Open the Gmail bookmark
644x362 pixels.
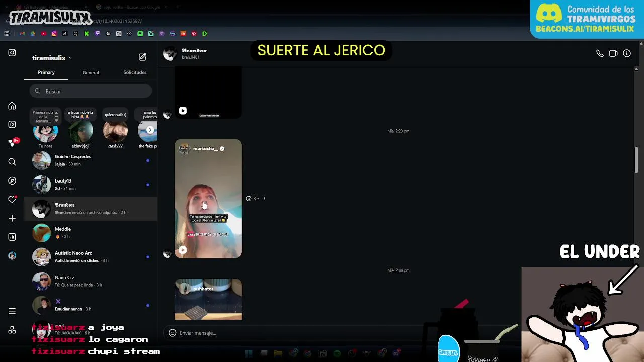point(22,34)
